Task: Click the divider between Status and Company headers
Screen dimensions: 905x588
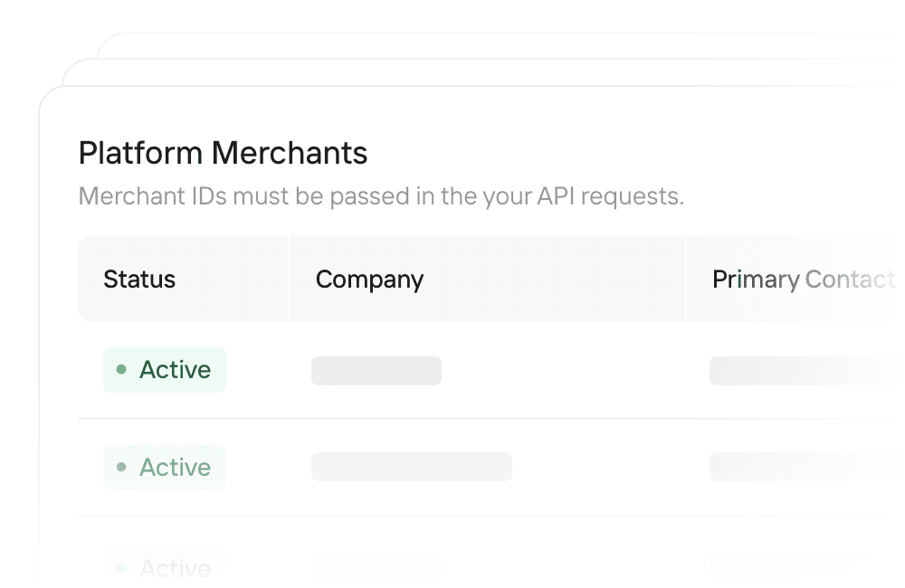Action: (x=289, y=279)
